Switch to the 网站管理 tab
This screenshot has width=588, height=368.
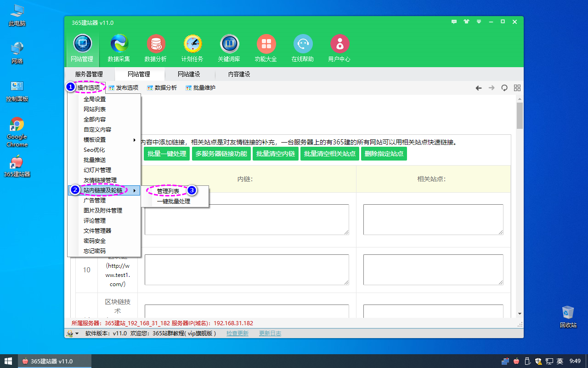(x=139, y=74)
